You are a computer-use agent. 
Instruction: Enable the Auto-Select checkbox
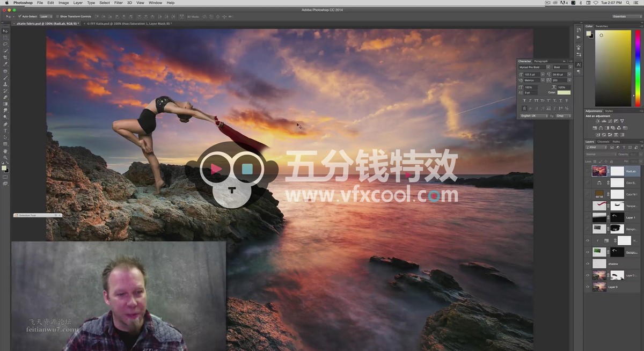pos(20,17)
